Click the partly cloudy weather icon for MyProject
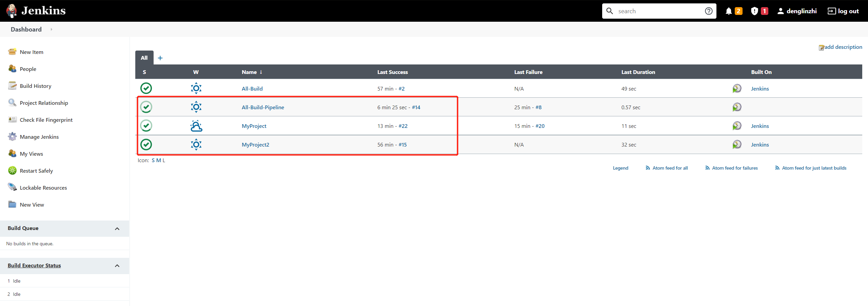Screen dimensions: 868x306 click(196, 126)
